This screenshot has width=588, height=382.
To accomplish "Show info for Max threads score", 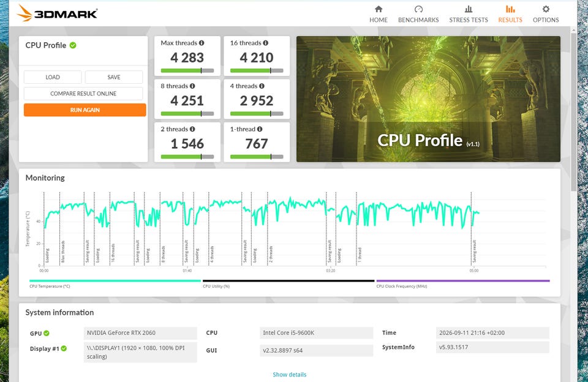I will (x=202, y=43).
